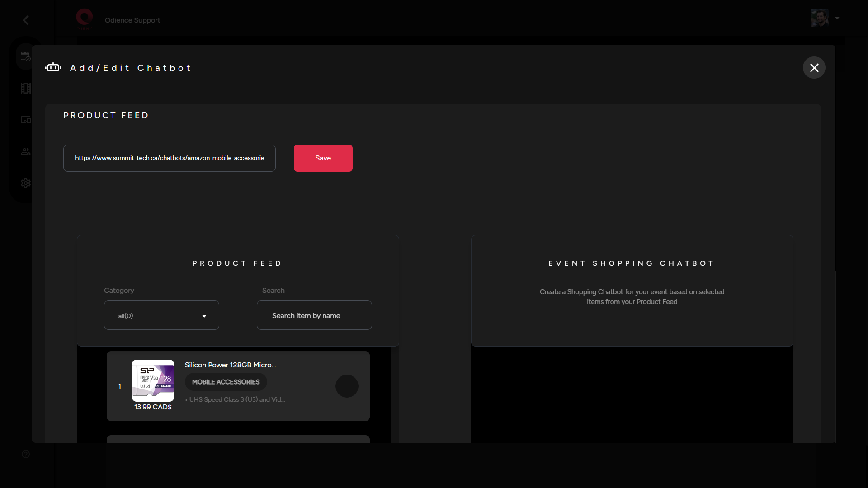Viewport: 868px width, 488px height.
Task: Click the robot icon beside Add/Edit Chatbot
Action: (x=53, y=67)
